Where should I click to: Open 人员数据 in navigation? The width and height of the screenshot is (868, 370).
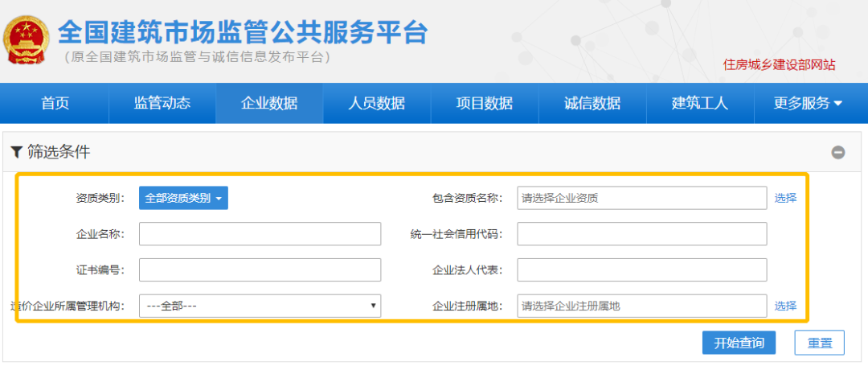pyautogui.click(x=377, y=103)
